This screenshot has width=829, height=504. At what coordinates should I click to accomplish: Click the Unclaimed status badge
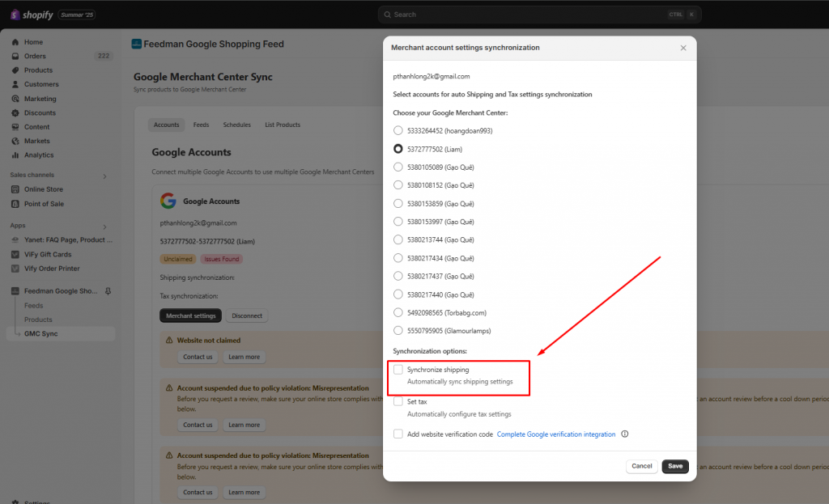pos(178,259)
